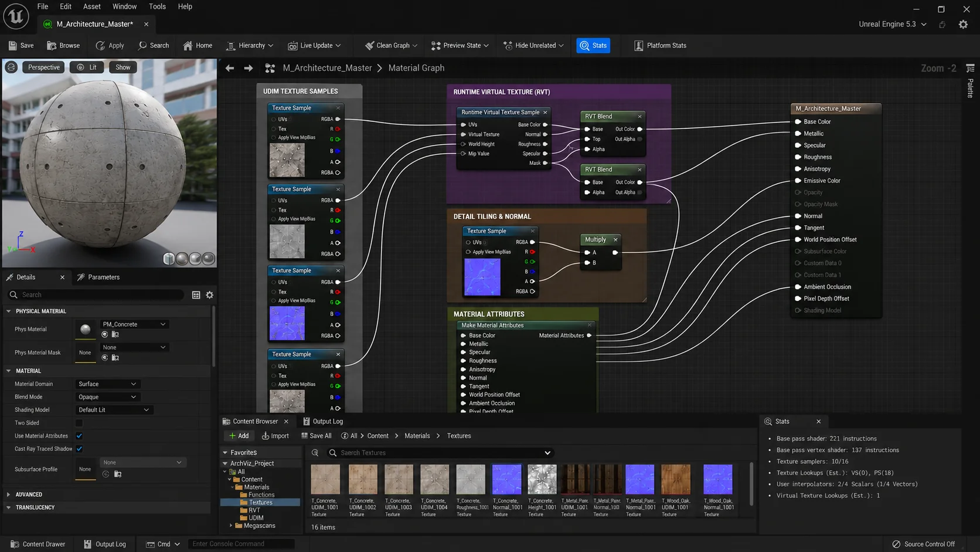Browse to PM_Concrete in Content Browser
The width and height of the screenshot is (980, 552).
115,334
